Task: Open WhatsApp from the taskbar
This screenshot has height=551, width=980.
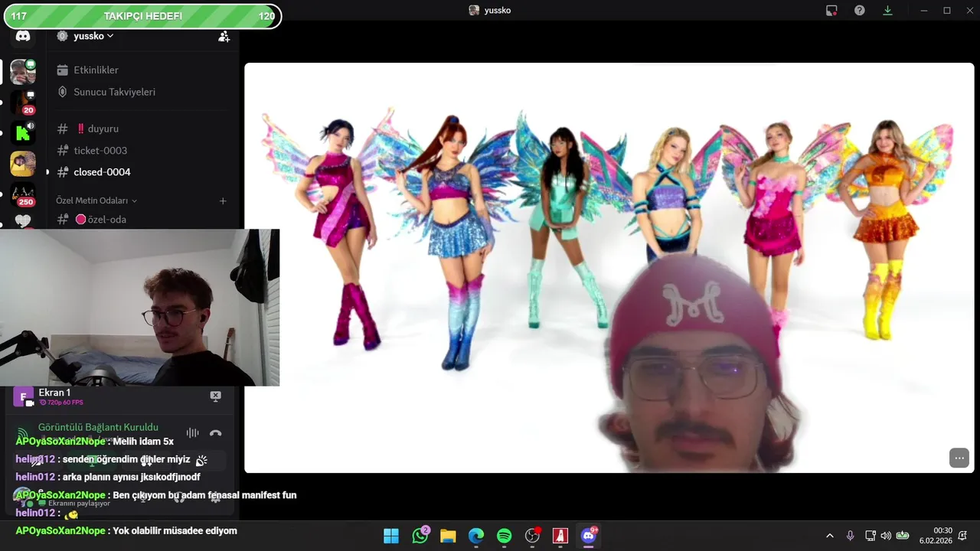Action: tap(420, 536)
